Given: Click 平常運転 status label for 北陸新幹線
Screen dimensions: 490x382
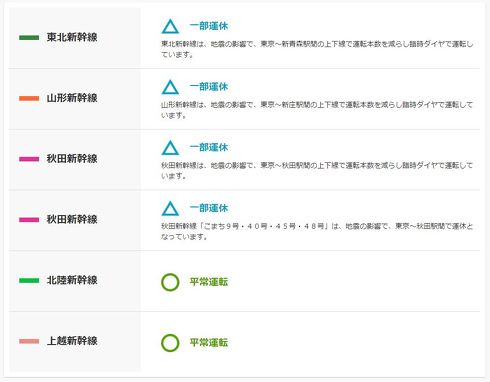Looking at the screenshot, I should pyautogui.click(x=209, y=282).
